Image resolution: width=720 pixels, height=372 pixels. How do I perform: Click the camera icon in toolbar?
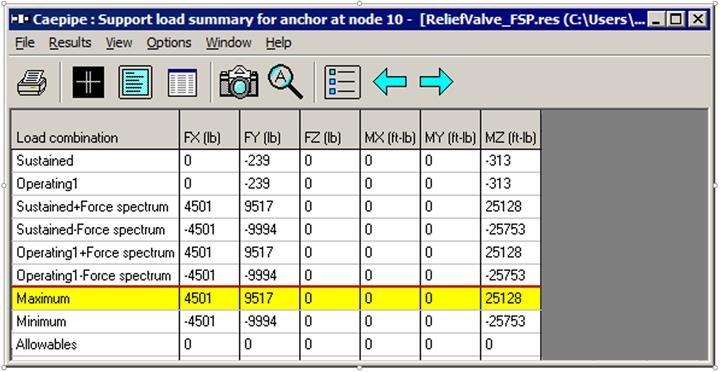coord(238,82)
